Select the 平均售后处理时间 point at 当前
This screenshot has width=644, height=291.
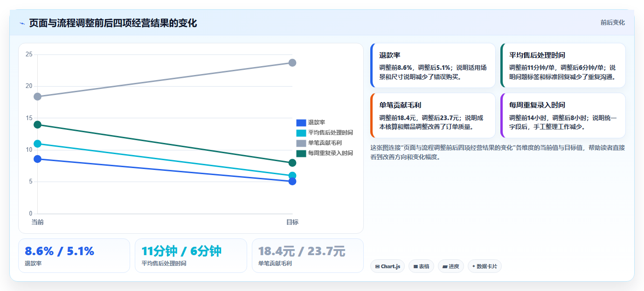point(37,144)
